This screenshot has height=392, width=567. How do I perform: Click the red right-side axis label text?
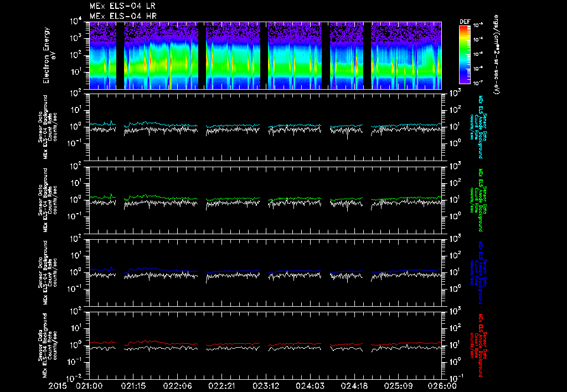click(478, 345)
